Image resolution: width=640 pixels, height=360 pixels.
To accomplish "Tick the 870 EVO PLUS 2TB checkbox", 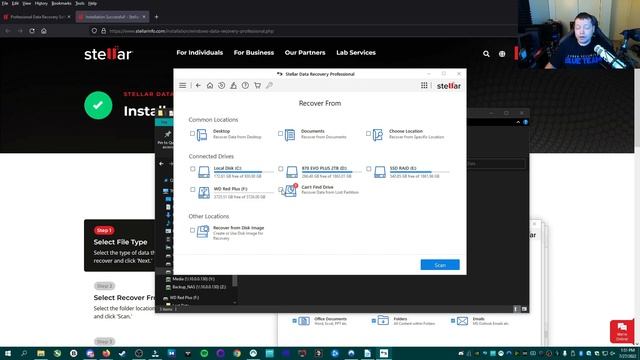I will (280, 169).
